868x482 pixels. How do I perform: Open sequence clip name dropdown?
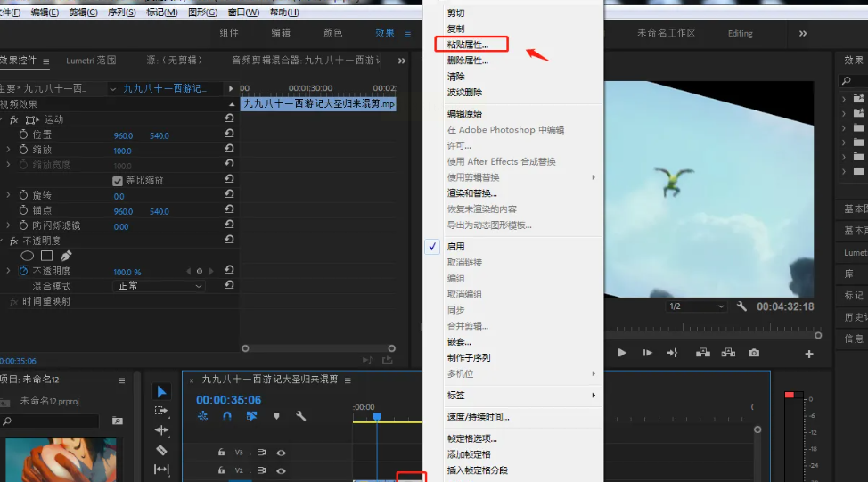(x=112, y=89)
